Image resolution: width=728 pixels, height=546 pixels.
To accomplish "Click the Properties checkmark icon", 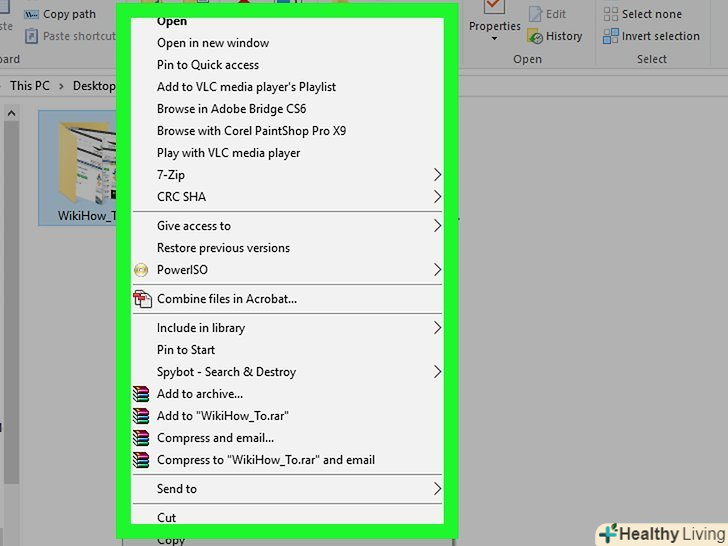I will (x=494, y=6).
